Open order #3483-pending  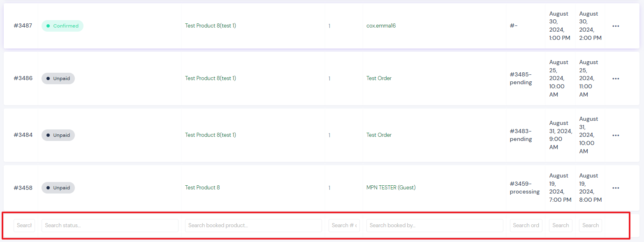click(521, 135)
